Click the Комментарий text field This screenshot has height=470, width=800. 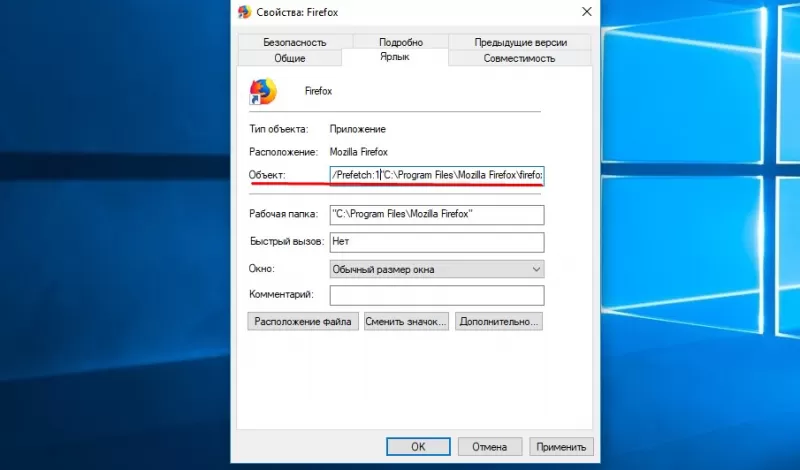click(x=437, y=295)
